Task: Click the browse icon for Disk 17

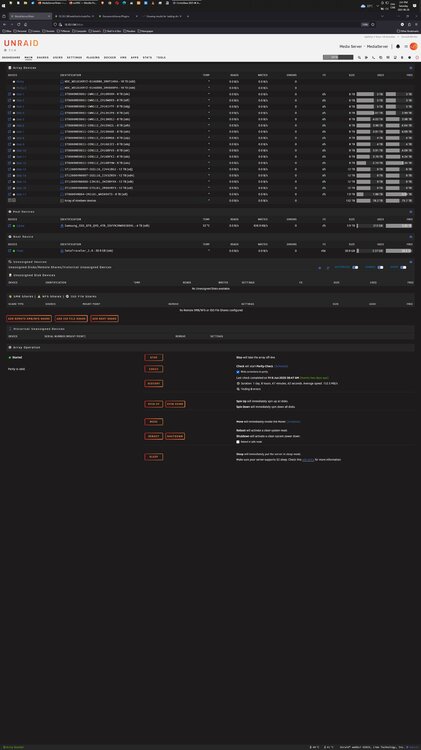Action: tap(10, 194)
